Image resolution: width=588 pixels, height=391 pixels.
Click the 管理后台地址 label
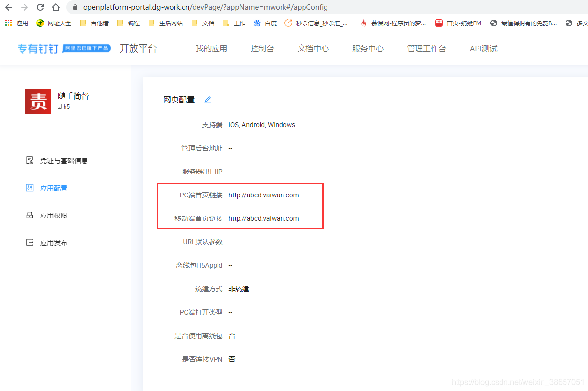[x=202, y=148]
